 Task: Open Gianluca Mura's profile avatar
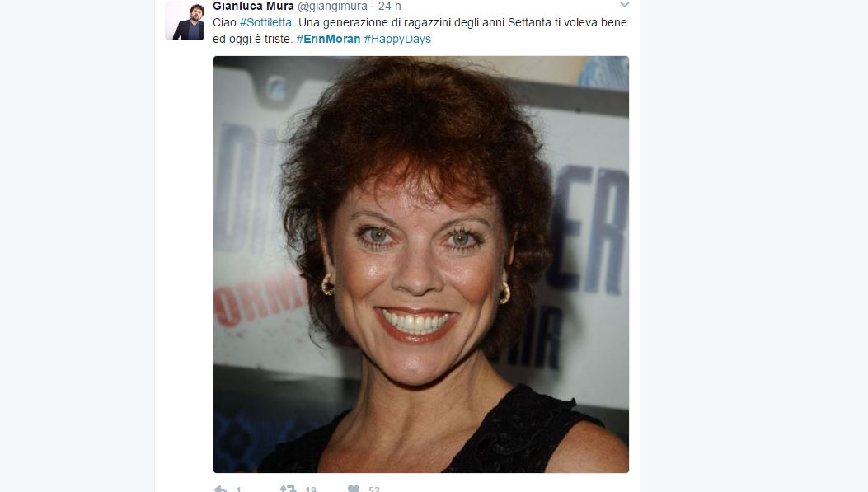coord(185,21)
